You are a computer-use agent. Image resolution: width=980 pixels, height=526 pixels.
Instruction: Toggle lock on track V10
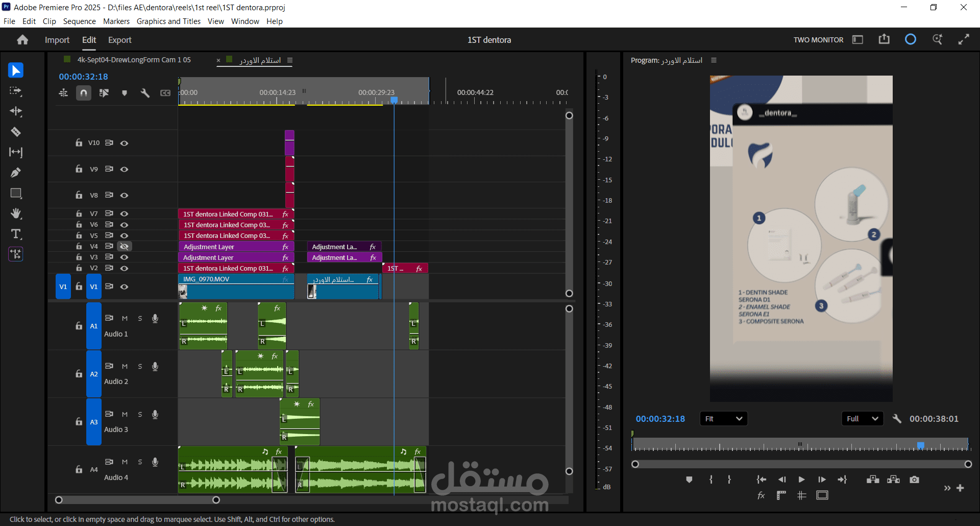79,143
